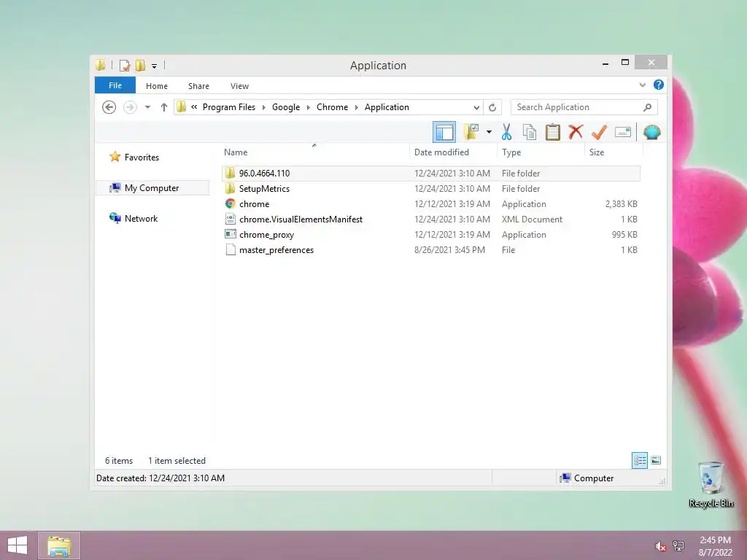
Task: Select the chrome_proxy application file
Action: (430, 235)
